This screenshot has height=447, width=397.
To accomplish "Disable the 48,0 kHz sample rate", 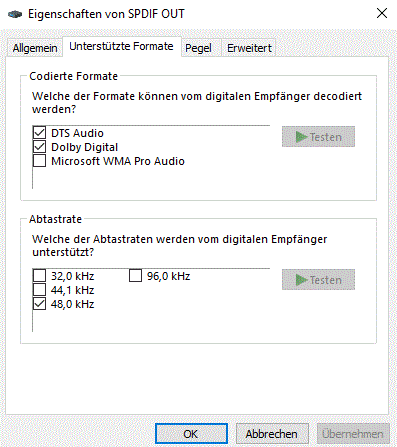I will [40, 304].
